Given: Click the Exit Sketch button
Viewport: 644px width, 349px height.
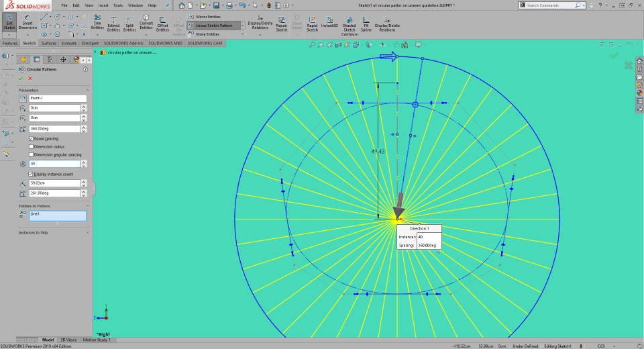Looking at the screenshot, I should tap(9, 23).
